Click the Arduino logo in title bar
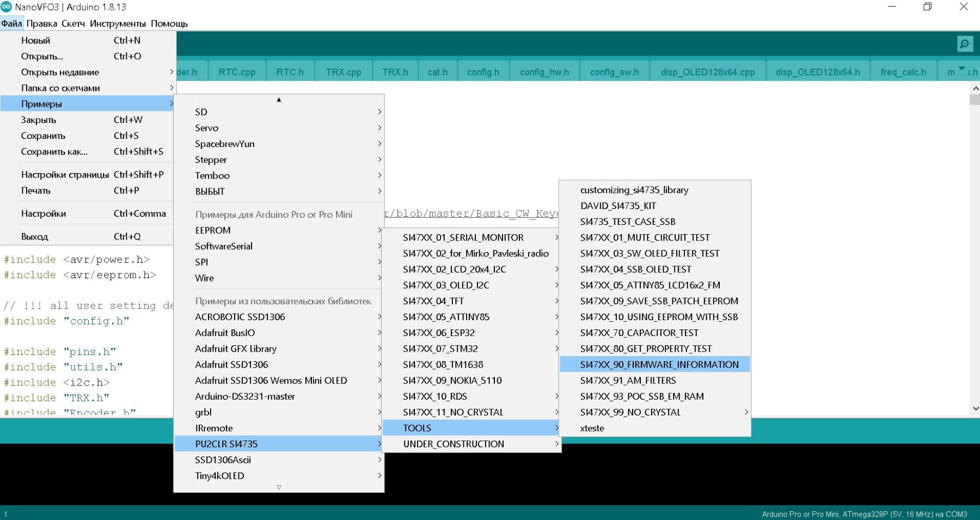980x520 pixels. pos(7,7)
